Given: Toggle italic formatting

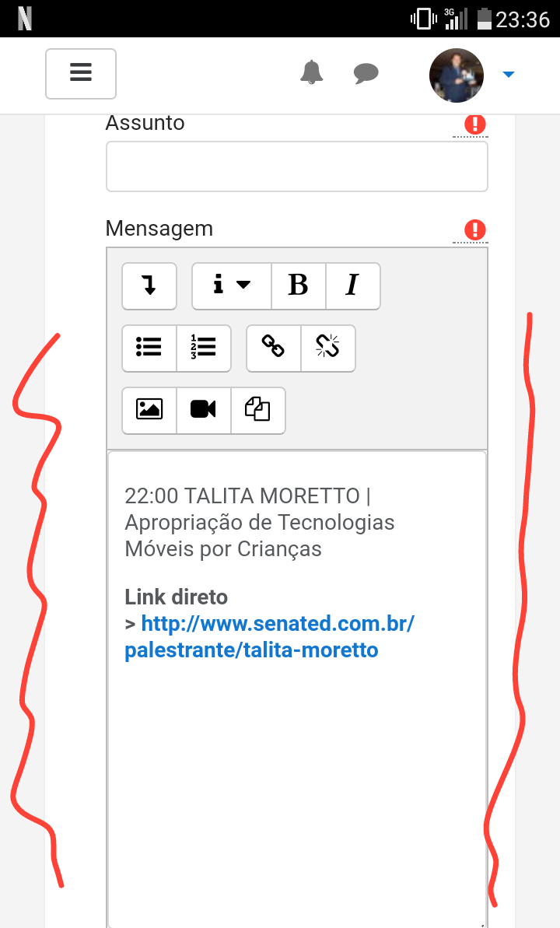Looking at the screenshot, I should point(353,285).
